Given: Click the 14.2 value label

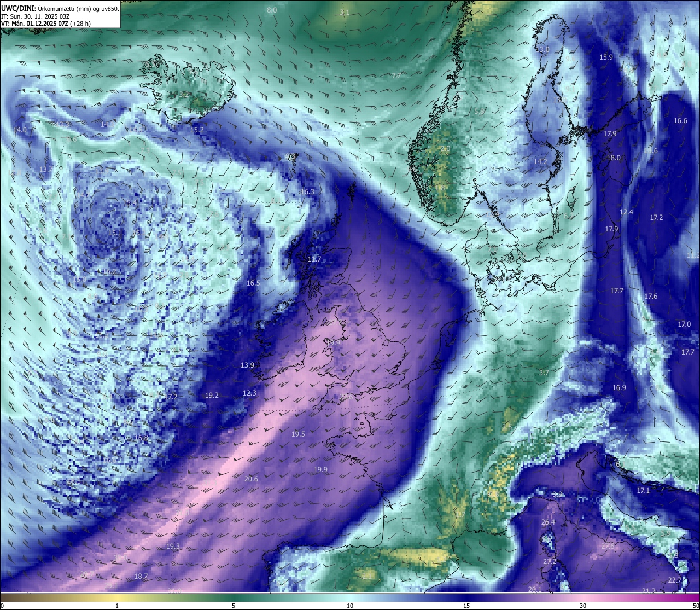Looking at the screenshot, I should 540,161.
